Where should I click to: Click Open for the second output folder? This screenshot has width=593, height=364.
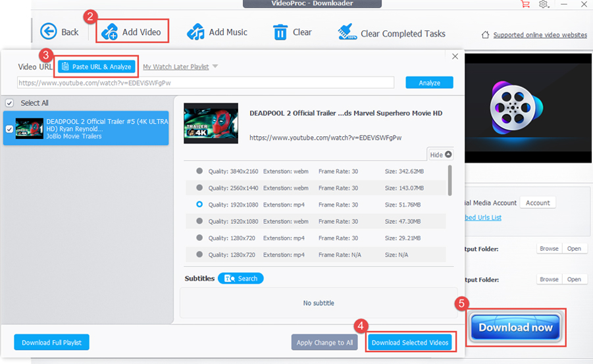pos(574,279)
